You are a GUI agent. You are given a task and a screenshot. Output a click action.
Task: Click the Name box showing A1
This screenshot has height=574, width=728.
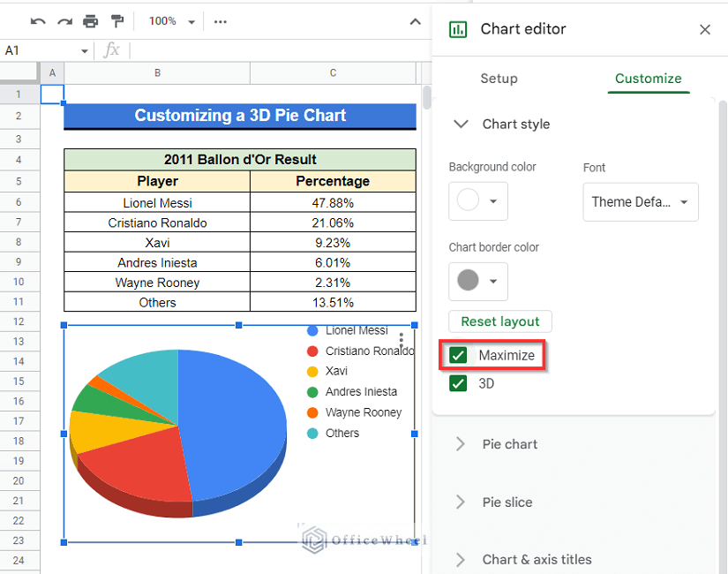click(x=46, y=50)
